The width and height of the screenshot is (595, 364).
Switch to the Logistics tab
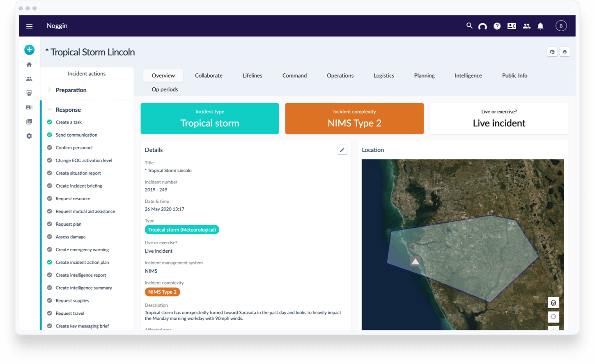pyautogui.click(x=384, y=76)
